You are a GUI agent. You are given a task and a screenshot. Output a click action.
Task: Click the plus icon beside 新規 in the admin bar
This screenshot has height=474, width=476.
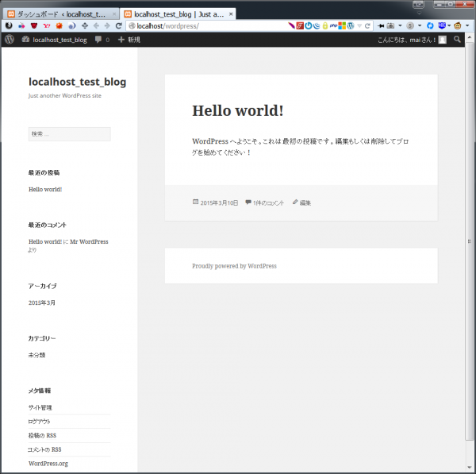[121, 40]
